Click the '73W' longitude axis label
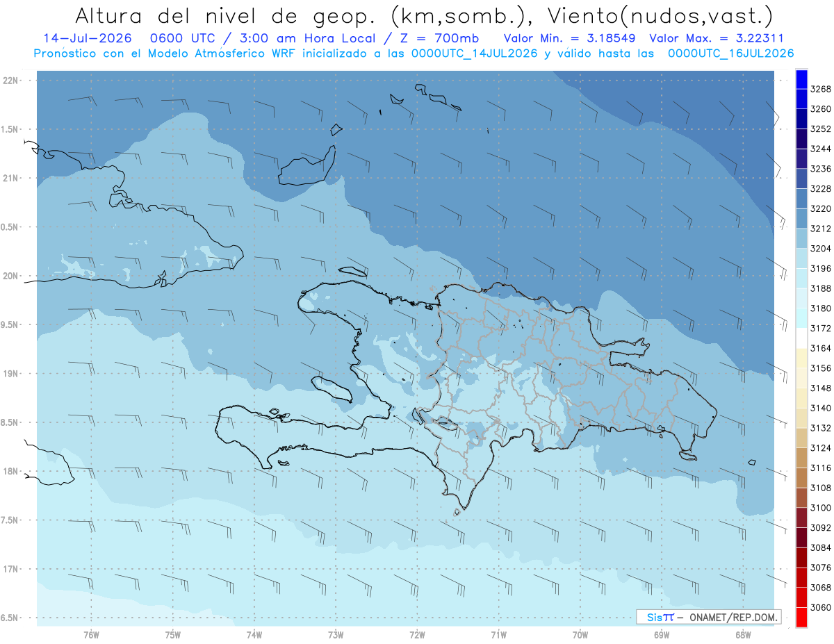Viewport: 834px width, 644px height. tap(336, 635)
